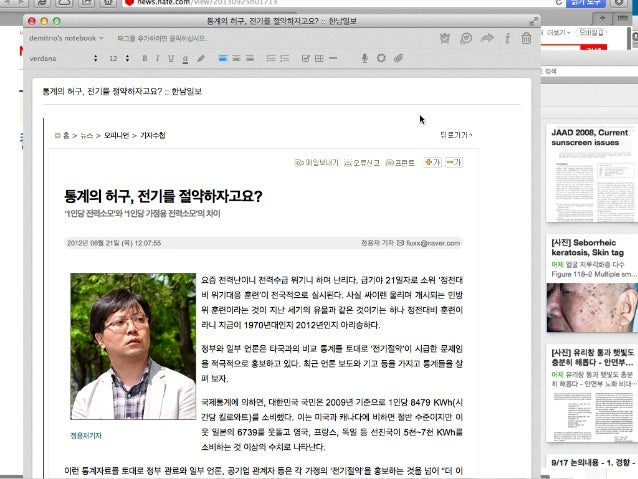Open the demitrio's notebook dropdown

tap(66, 38)
